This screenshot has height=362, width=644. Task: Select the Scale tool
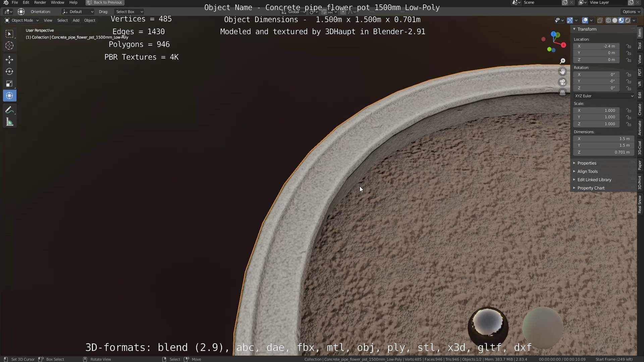[x=9, y=84]
